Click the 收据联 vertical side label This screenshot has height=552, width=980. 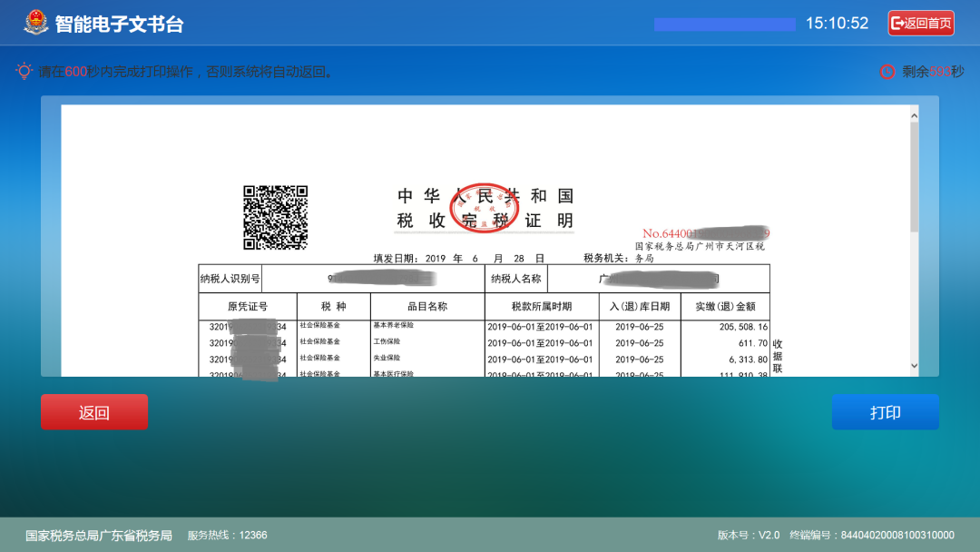(777, 356)
